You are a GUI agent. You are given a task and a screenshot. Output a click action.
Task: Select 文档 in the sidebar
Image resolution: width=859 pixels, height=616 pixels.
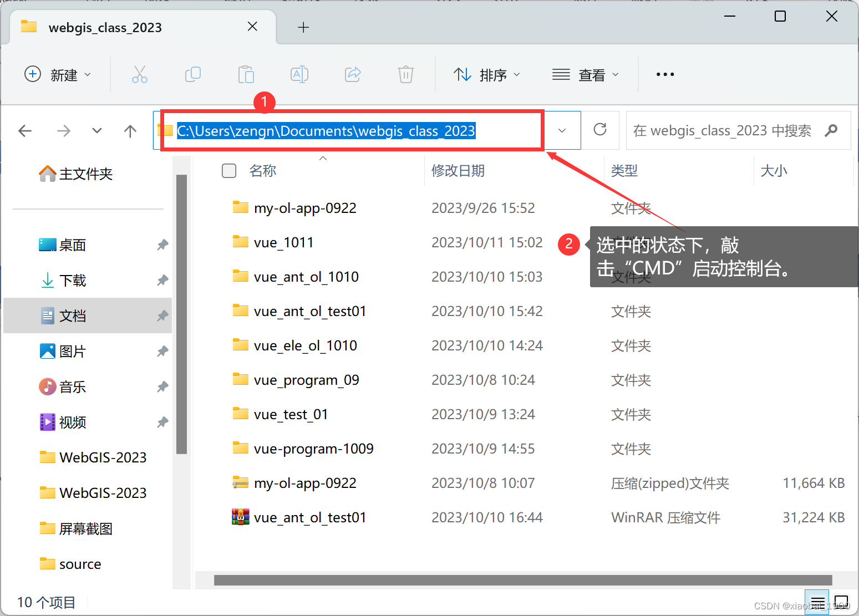click(88, 315)
